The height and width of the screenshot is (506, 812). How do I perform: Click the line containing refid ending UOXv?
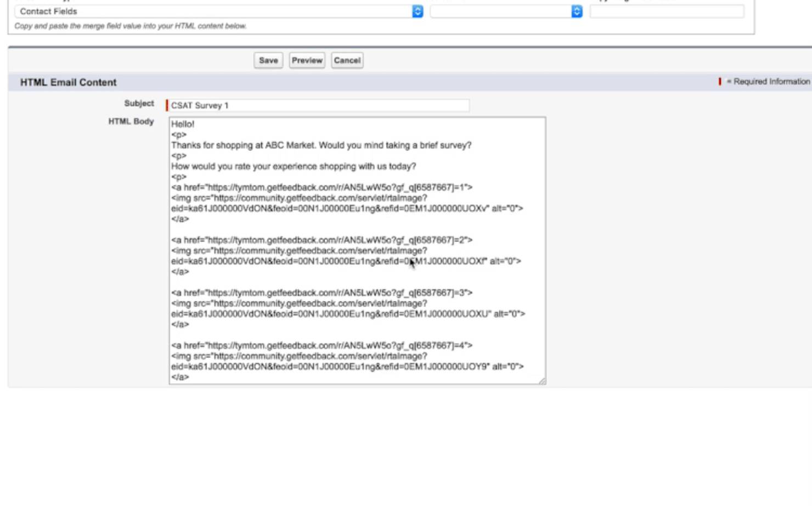click(x=347, y=209)
